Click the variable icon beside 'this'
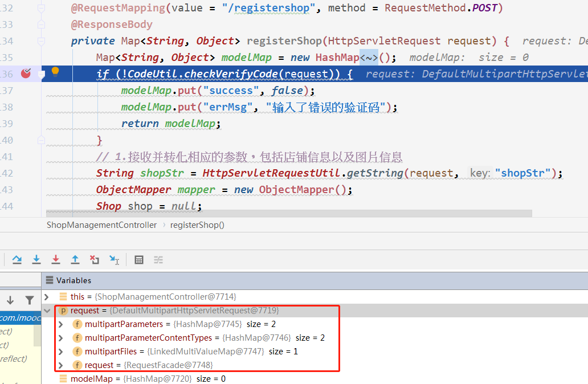This screenshot has width=588, height=384. [63, 297]
